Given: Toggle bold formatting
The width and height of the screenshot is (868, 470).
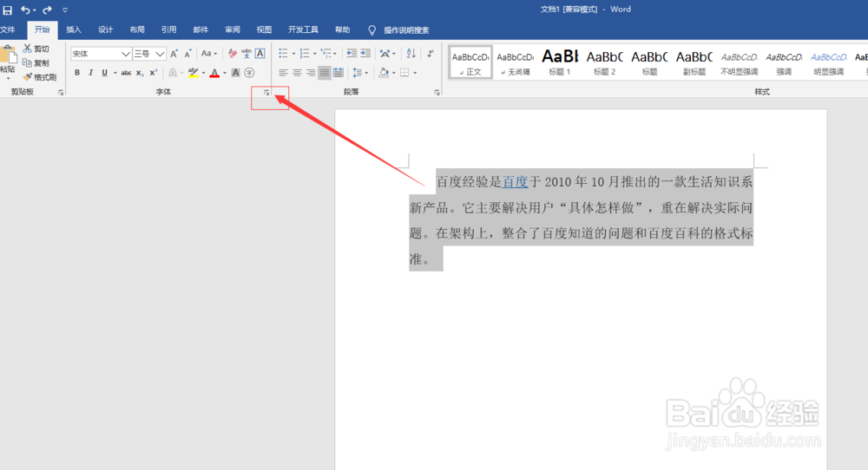Looking at the screenshot, I should tap(77, 73).
